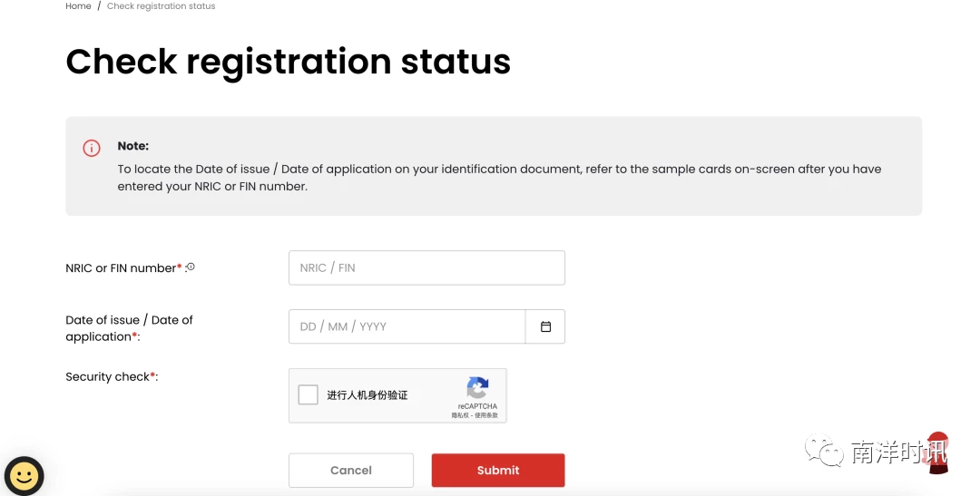The width and height of the screenshot is (980, 496).
Task: Click the info tooltip icon beside NRIC label
Action: click(191, 267)
